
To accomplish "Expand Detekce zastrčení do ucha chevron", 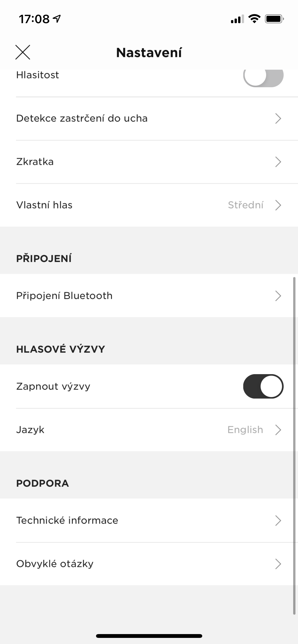I will click(278, 119).
